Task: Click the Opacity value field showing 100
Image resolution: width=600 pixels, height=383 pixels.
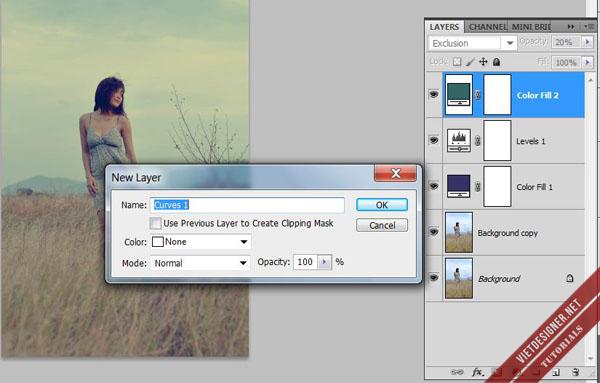Action: (x=305, y=262)
